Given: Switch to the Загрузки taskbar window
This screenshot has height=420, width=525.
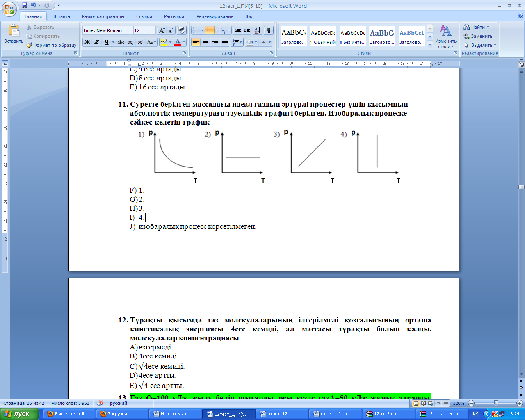Looking at the screenshot, I should click(122, 414).
